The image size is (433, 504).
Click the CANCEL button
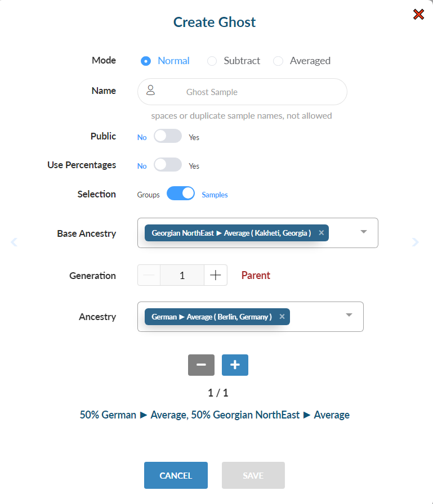click(176, 475)
